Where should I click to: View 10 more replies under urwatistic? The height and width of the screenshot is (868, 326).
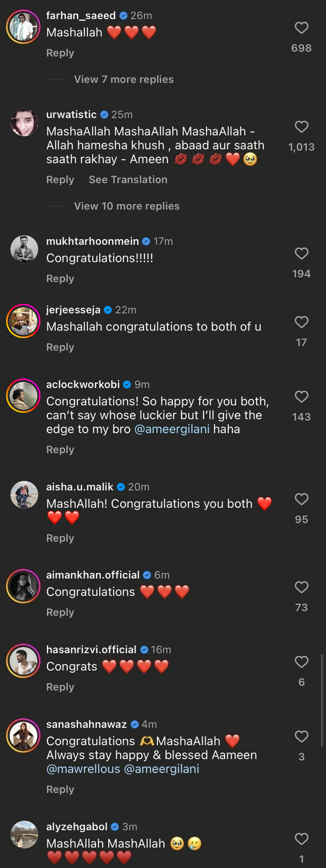pos(126,206)
